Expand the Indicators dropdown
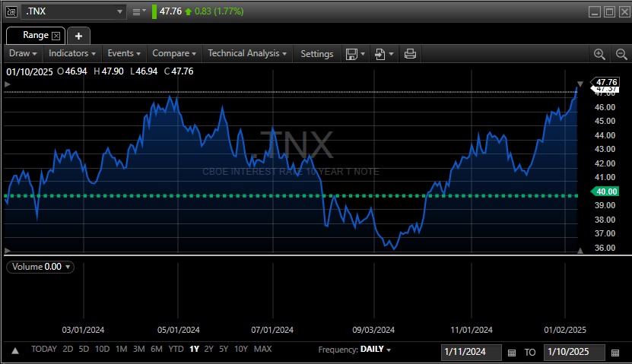Image resolution: width=632 pixels, height=364 pixels. click(x=72, y=54)
